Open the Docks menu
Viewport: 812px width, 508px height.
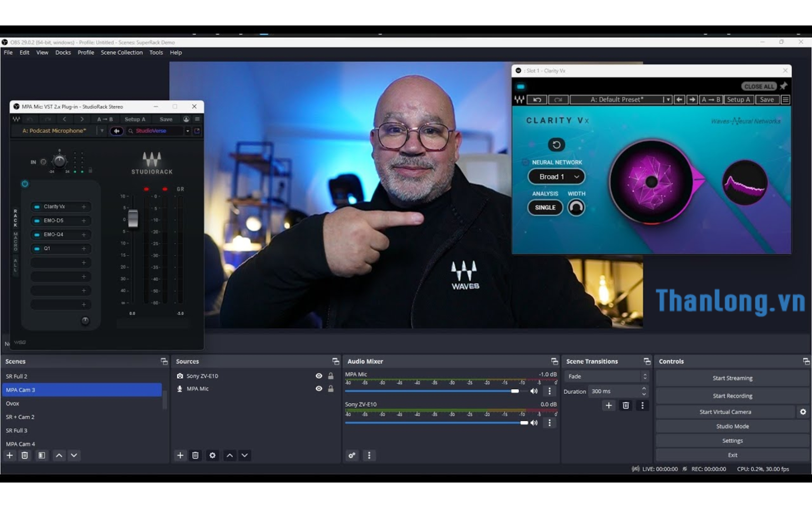[x=63, y=52]
